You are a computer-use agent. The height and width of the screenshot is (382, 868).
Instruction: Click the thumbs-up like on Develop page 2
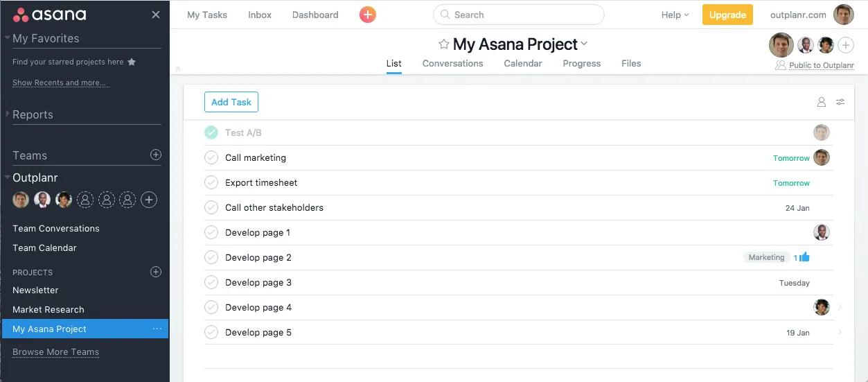click(x=804, y=257)
